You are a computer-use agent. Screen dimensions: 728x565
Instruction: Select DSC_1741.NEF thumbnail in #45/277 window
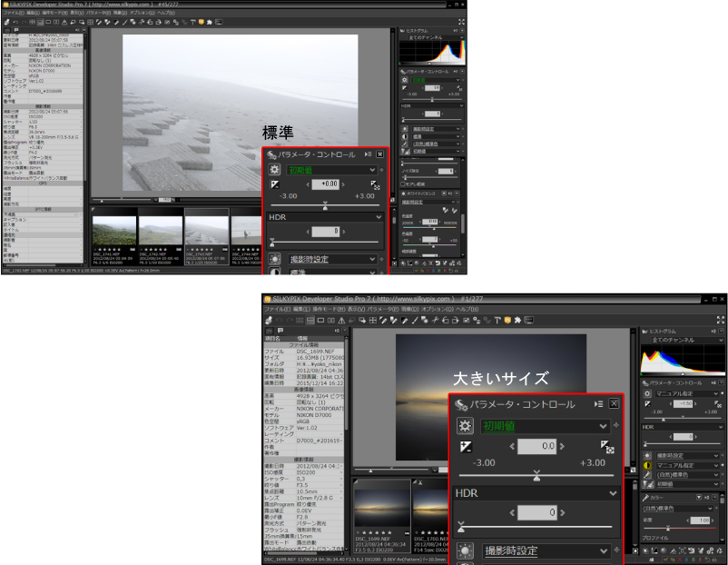point(114,237)
